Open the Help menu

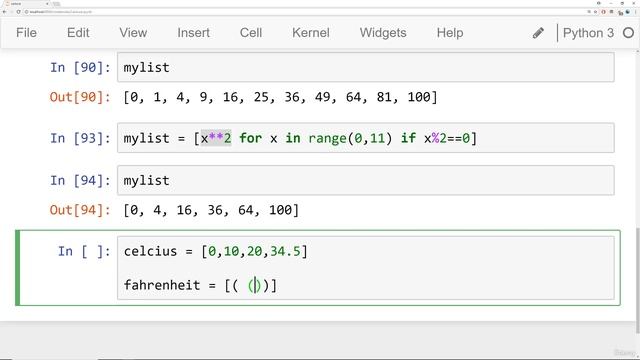pos(450,33)
